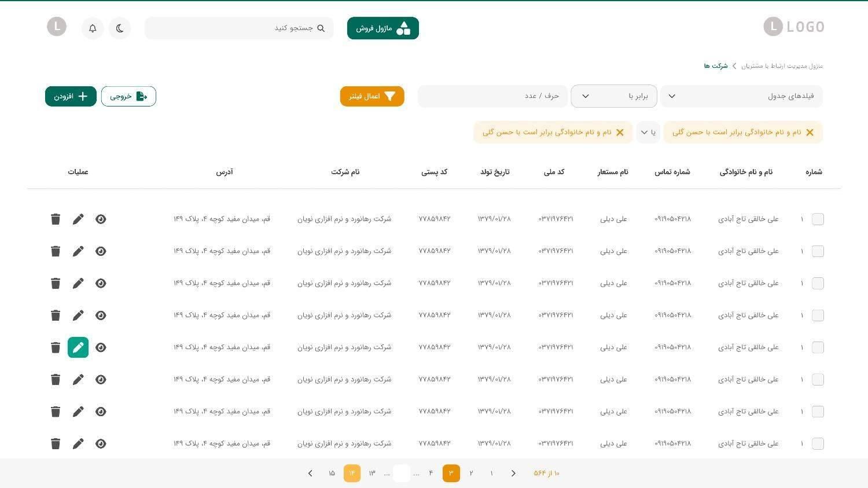View the row with the highlighted green pencil
The image size is (868, 488).
click(x=101, y=347)
